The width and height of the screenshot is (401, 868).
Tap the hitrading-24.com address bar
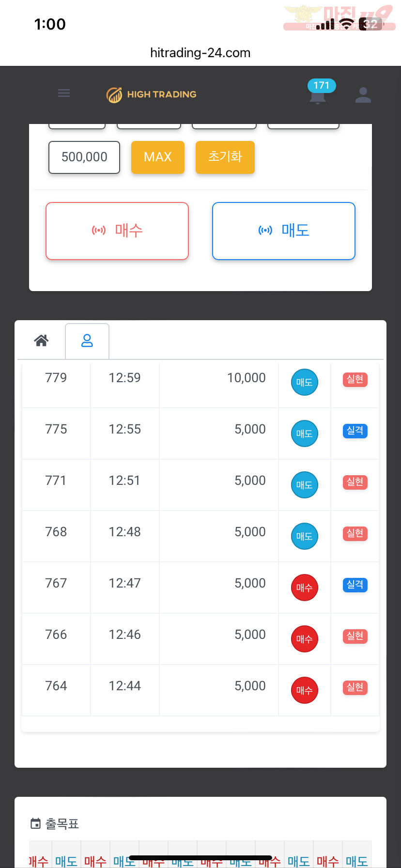[x=200, y=53]
